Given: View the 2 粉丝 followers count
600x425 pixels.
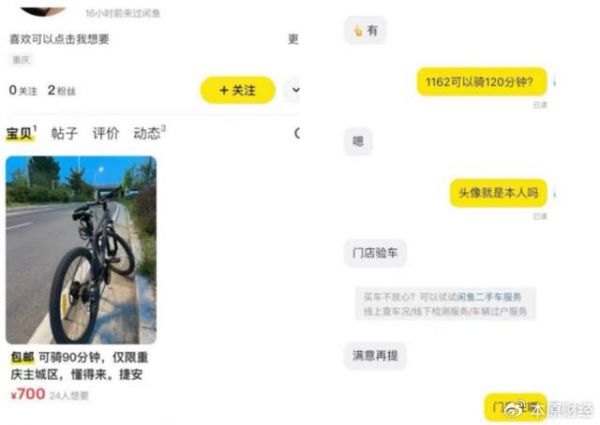Looking at the screenshot, I should tap(62, 90).
